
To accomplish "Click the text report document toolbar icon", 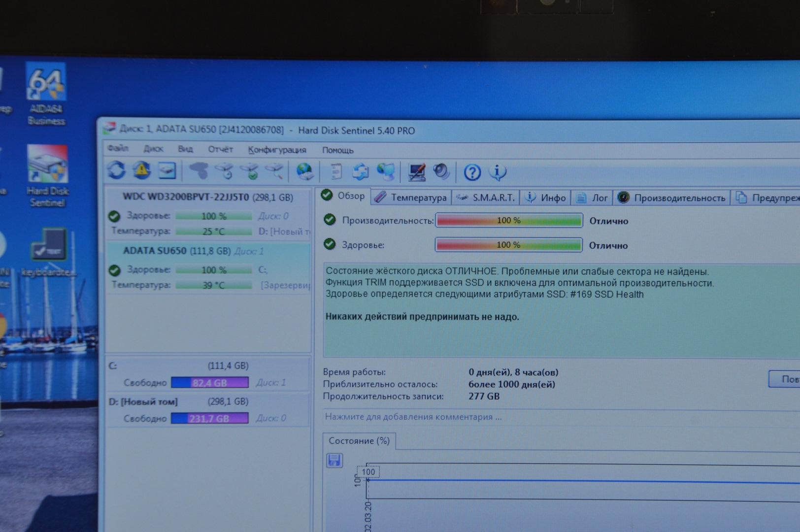I will [x=335, y=171].
